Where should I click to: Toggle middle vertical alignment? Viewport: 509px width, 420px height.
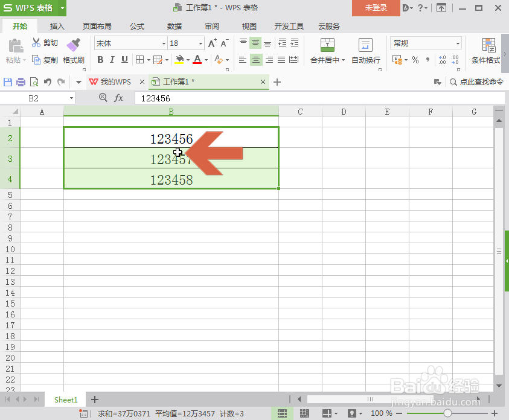click(x=255, y=43)
